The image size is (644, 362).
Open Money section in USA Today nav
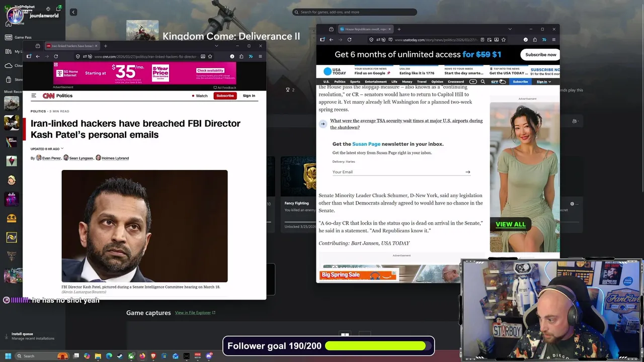click(407, 81)
